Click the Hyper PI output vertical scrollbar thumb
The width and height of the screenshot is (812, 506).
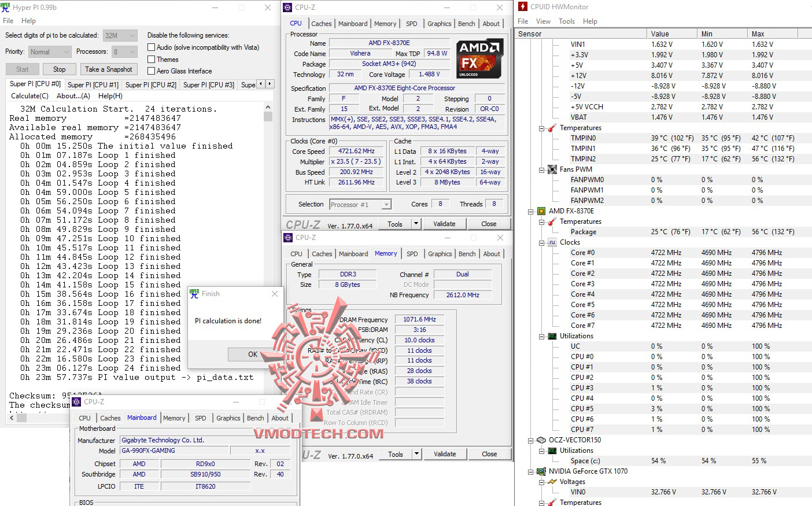click(x=268, y=116)
